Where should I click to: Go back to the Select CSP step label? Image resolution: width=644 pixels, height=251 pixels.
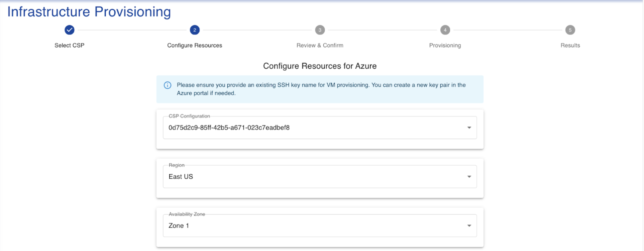click(69, 45)
